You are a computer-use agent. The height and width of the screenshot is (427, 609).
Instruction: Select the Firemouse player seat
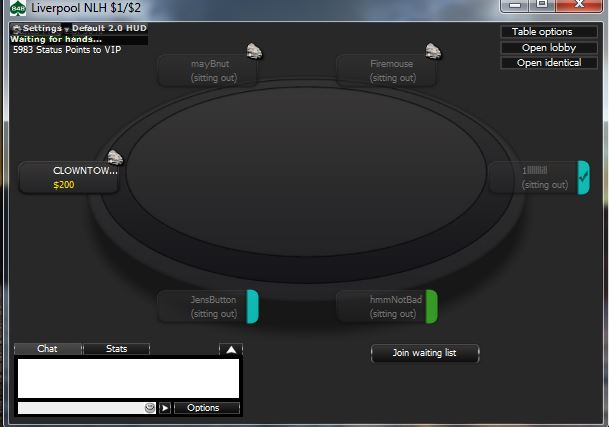pos(386,70)
